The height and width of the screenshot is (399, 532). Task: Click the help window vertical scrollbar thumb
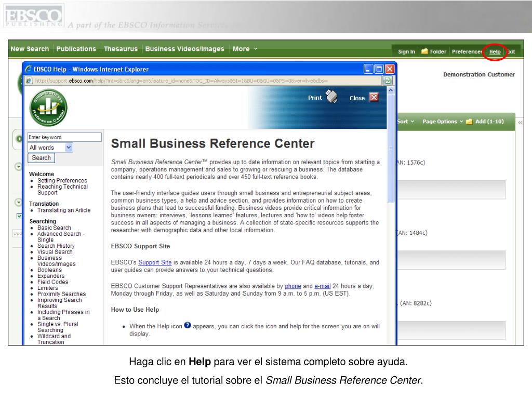pos(391,148)
